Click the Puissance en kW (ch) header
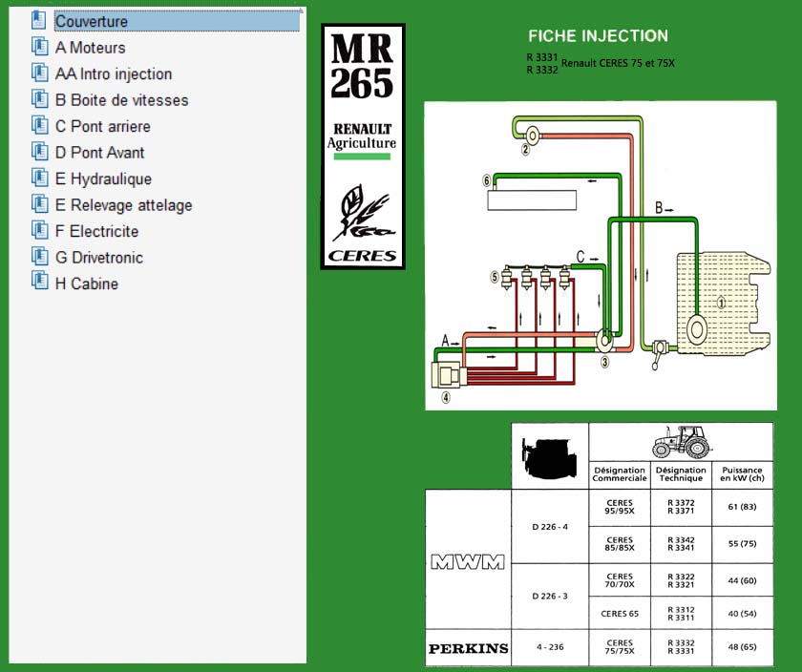This screenshot has height=672, width=802. [742, 474]
